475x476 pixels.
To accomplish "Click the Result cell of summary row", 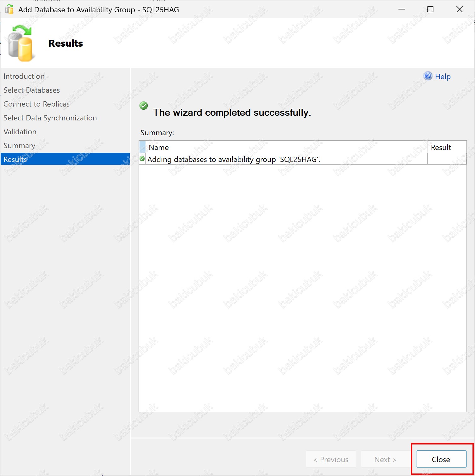I will click(x=446, y=160).
